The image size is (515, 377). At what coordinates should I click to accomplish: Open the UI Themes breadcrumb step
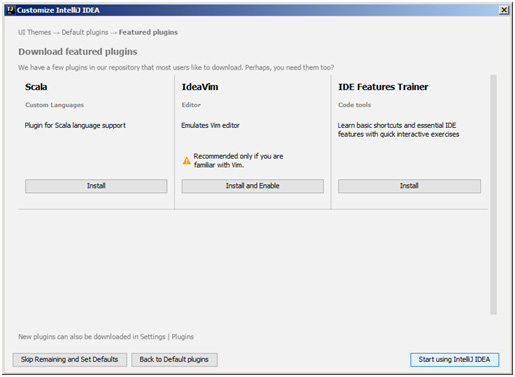tap(35, 32)
